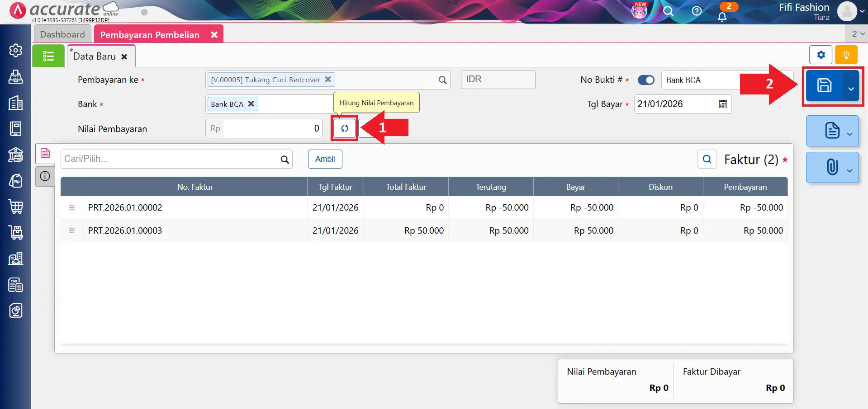Open the Info side tab icon

(45, 176)
